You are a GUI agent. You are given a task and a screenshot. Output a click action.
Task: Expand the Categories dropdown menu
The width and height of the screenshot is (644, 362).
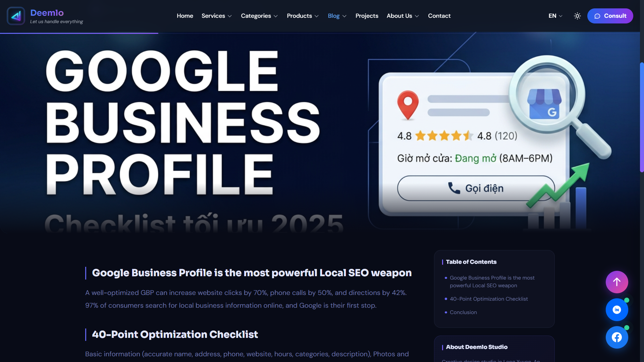[259, 16]
